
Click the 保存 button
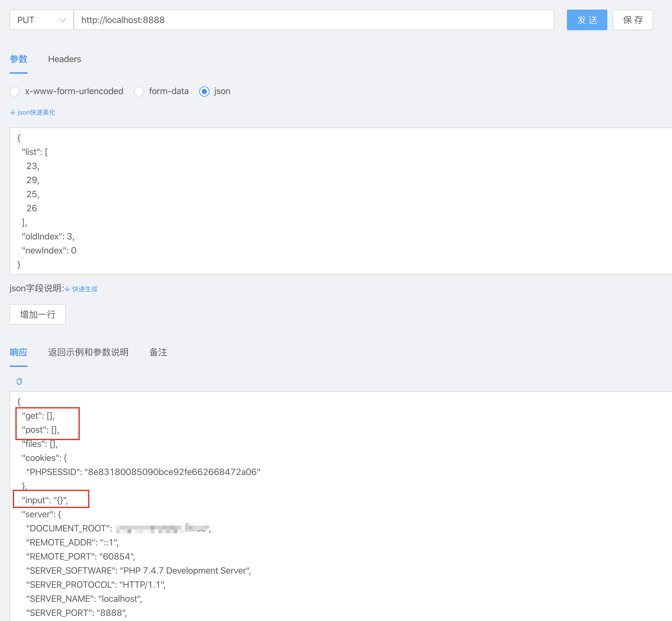[633, 20]
